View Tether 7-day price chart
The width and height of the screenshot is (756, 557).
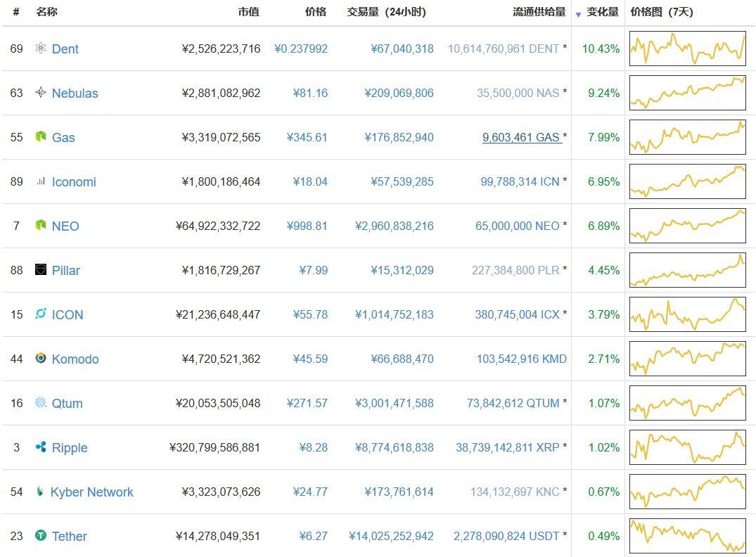click(688, 536)
